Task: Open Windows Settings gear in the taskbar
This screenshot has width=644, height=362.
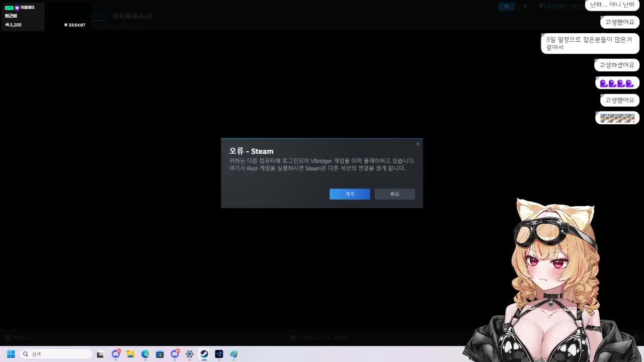Action: pos(189,354)
